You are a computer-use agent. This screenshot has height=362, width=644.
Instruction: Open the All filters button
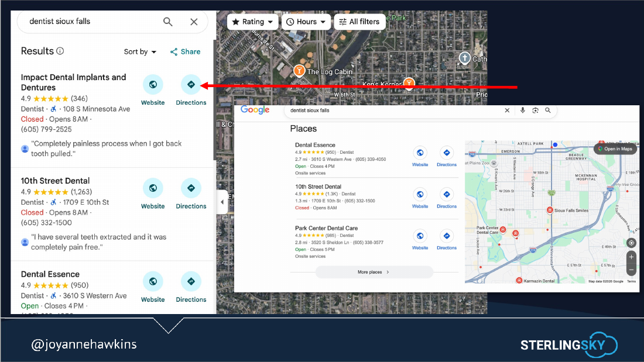[359, 22]
